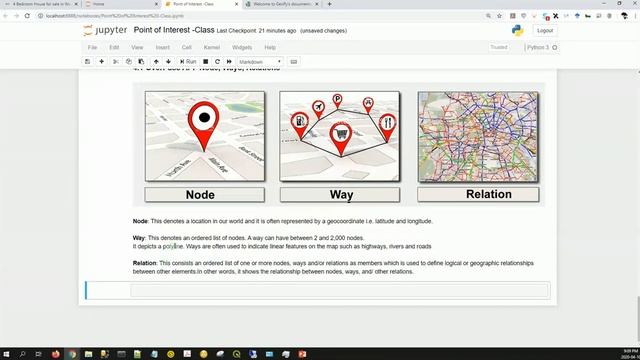Screen dimensions: 640x360
Task: Save the notebook with the floppy disk icon
Action: click(87, 62)
